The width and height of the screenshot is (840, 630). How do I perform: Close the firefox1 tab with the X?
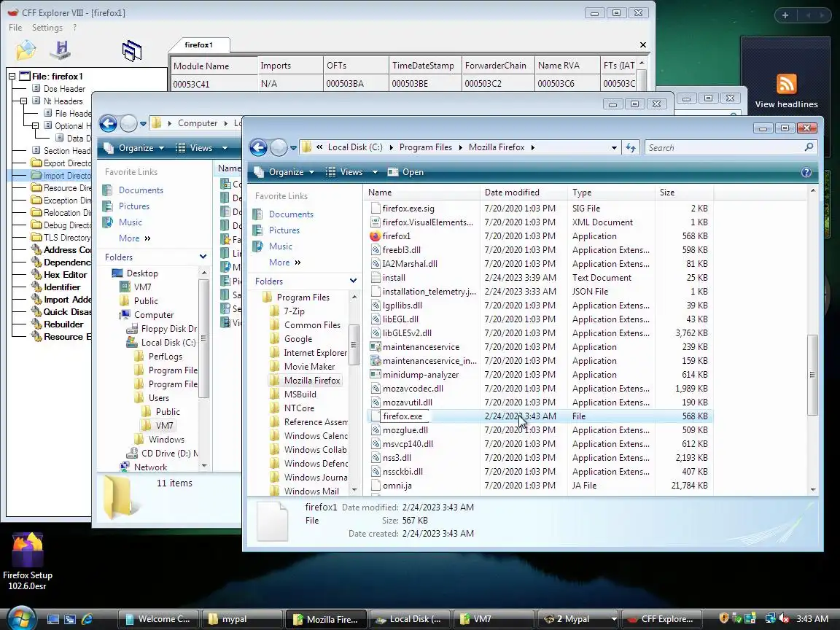[643, 45]
